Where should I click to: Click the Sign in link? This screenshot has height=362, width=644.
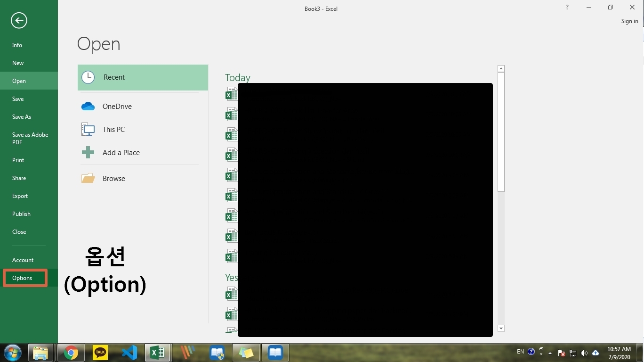click(629, 21)
